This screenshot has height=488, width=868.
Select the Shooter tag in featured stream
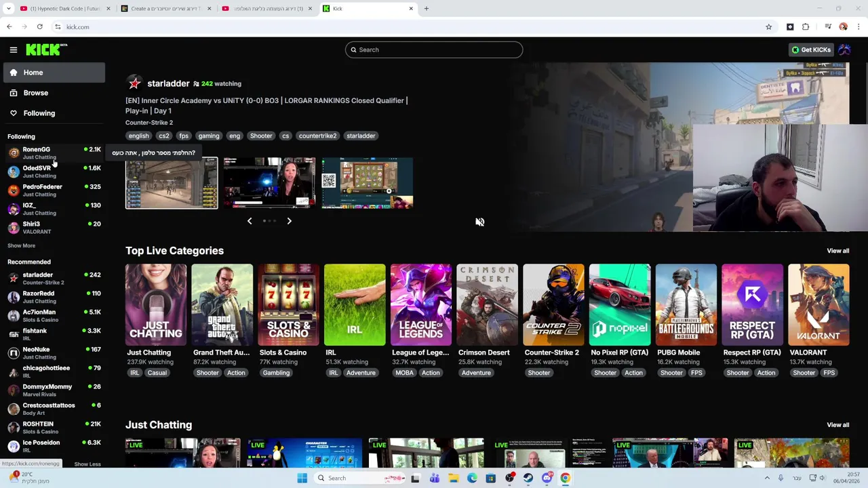pos(261,136)
